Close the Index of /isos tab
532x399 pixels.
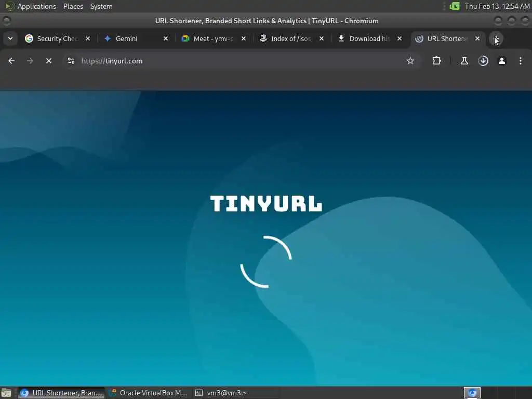tap(322, 38)
